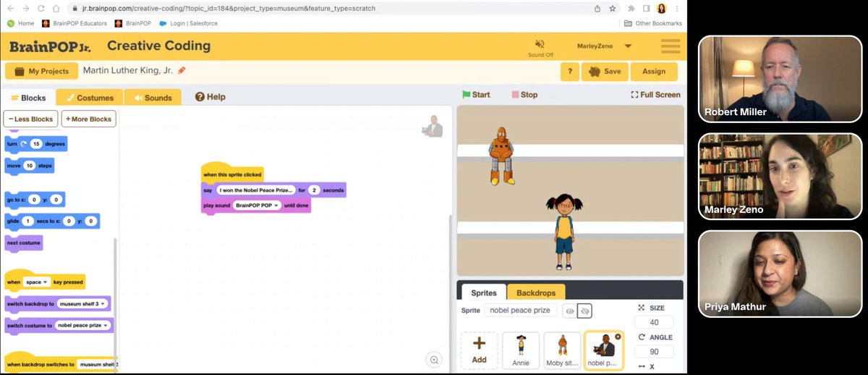868x375 pixels.
Task: Click the when this sprite clicked block
Action: pos(232,172)
